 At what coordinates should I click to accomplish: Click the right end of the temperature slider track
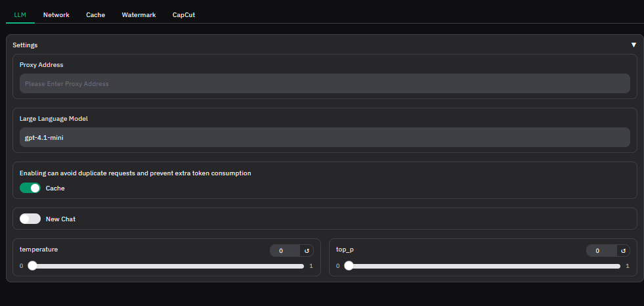pyautogui.click(x=302, y=266)
